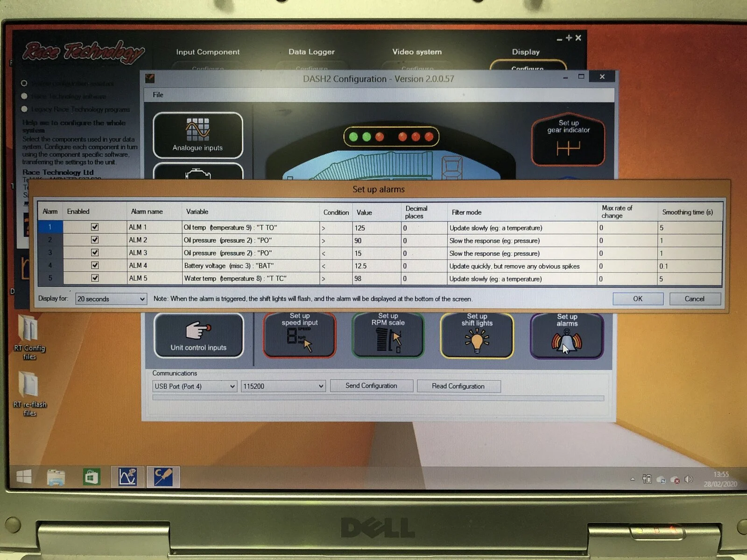Open the Analogue inputs setup icon
The image size is (747, 560).
pyautogui.click(x=197, y=135)
